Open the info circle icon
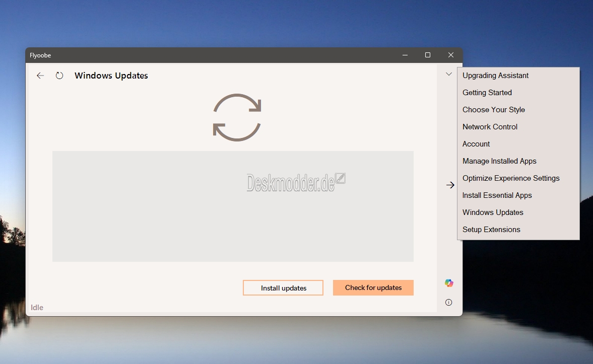This screenshot has height=364, width=593. click(448, 303)
